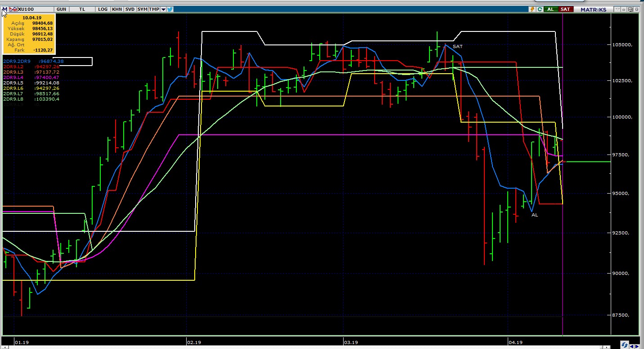The image size is (644, 349).
Task: Click the 10.04.19 date in info box
Action: (31, 18)
